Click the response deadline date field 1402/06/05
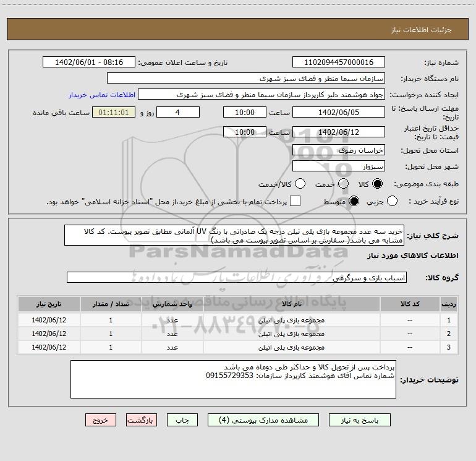This screenshot has width=476, height=461. [x=338, y=113]
